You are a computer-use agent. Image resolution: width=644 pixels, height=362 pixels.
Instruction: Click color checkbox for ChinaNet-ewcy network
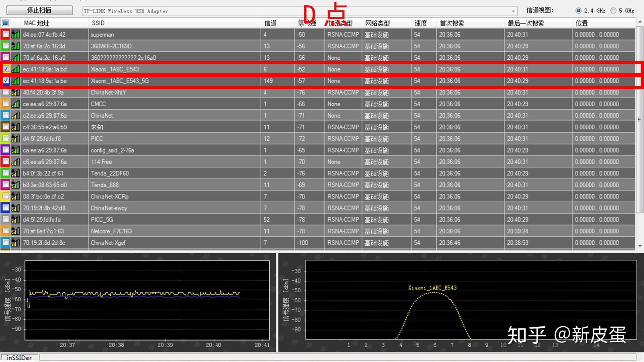tap(6, 208)
